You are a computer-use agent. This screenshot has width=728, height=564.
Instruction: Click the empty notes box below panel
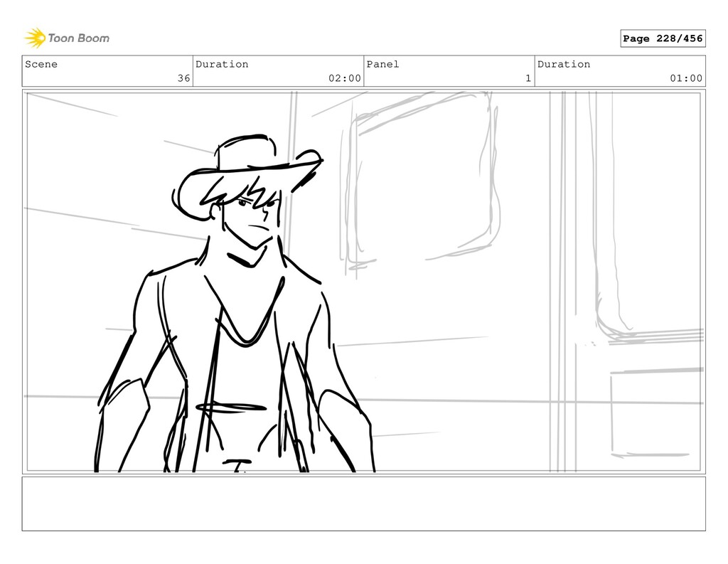click(363, 504)
